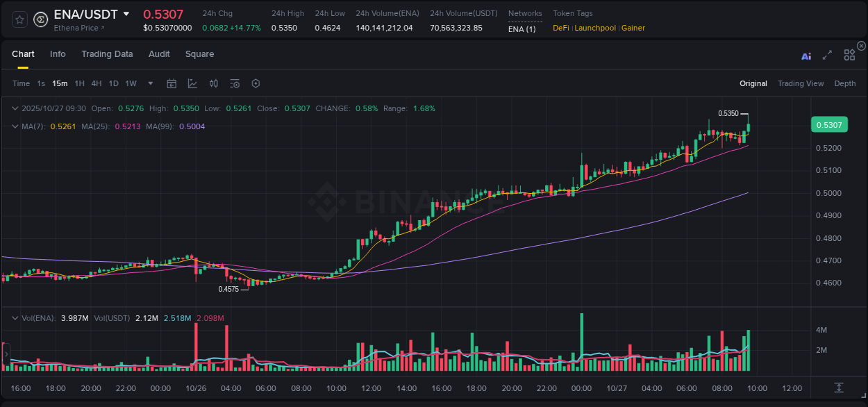Select the line chart style icon
The width and height of the screenshot is (868, 407).
pos(192,83)
